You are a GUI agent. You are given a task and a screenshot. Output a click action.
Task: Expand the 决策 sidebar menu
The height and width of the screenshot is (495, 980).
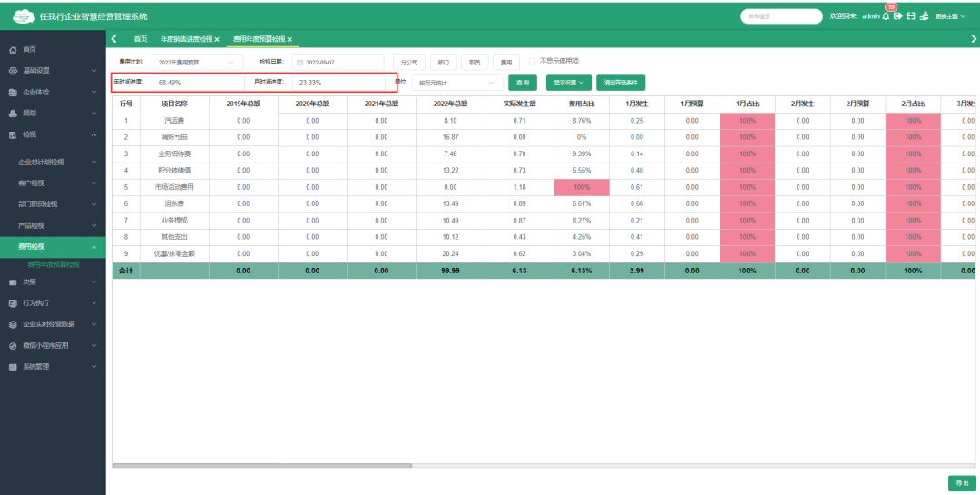coord(53,282)
